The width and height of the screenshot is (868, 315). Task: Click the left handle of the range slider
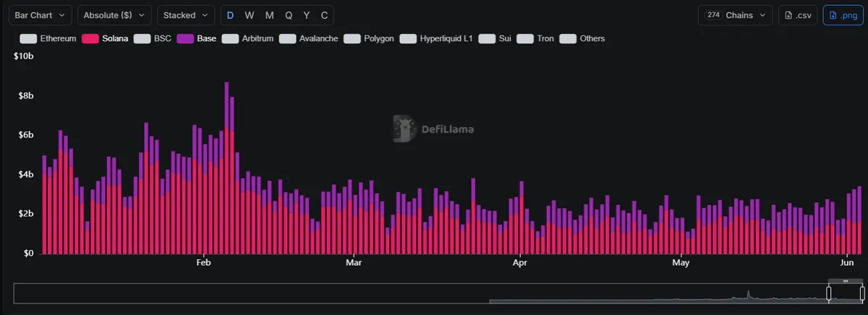[x=829, y=293]
